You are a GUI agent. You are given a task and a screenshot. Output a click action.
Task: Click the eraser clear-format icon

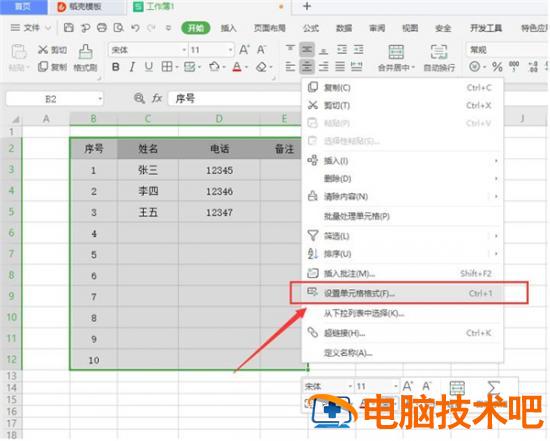[261, 67]
